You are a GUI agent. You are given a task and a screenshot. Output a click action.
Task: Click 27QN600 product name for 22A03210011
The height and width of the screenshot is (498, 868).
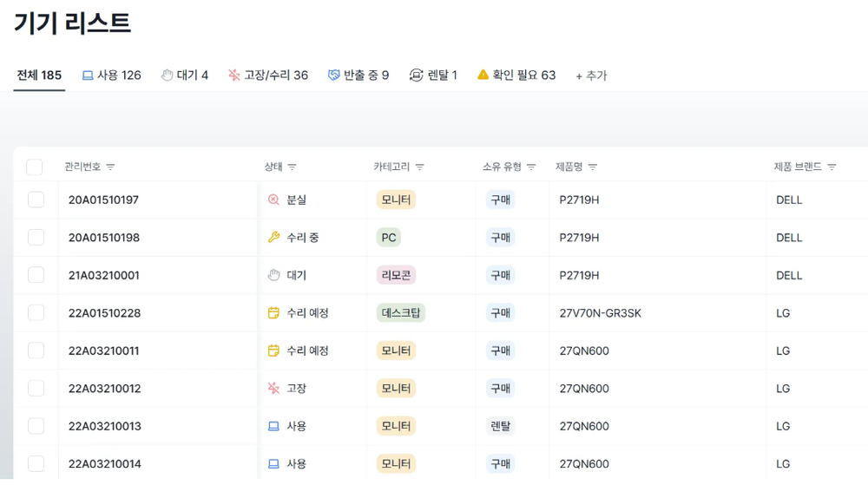coord(584,351)
